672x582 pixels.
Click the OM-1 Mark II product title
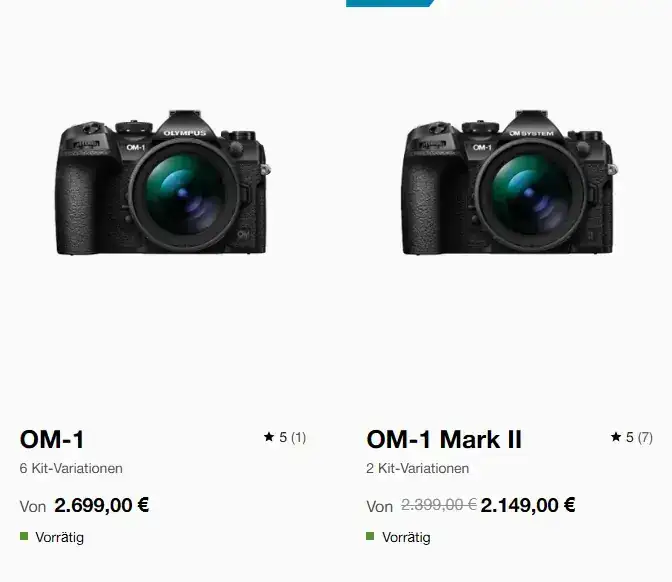pos(444,439)
